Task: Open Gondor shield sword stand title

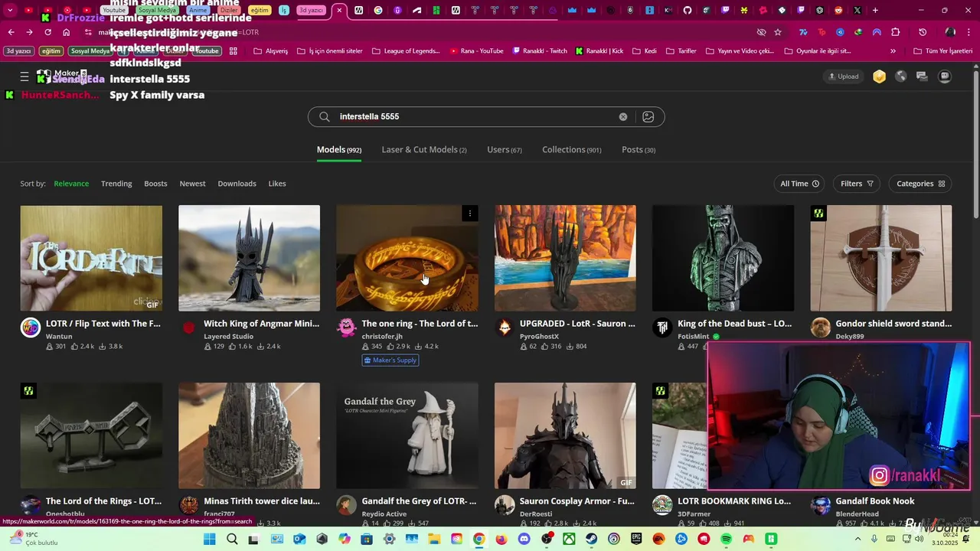Action: (893, 324)
